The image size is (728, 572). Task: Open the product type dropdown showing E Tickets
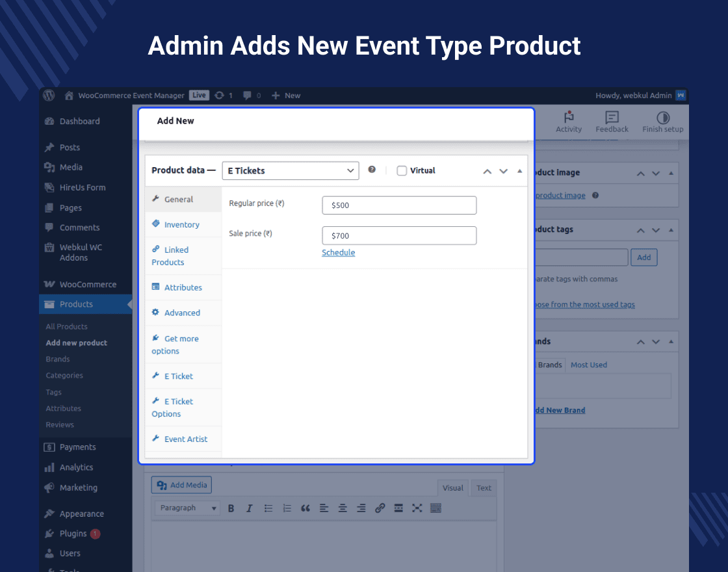(x=290, y=170)
